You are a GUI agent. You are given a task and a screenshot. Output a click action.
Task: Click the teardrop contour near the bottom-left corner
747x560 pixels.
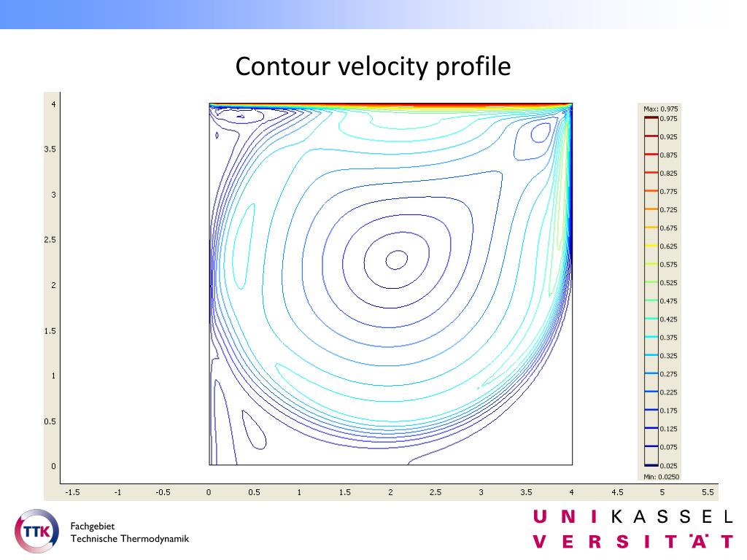coord(253,429)
